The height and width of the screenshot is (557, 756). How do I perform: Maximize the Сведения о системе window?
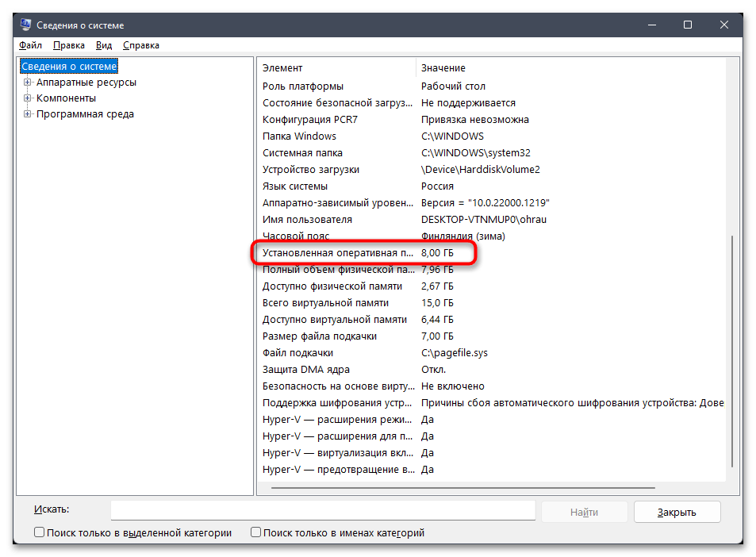[x=687, y=25]
